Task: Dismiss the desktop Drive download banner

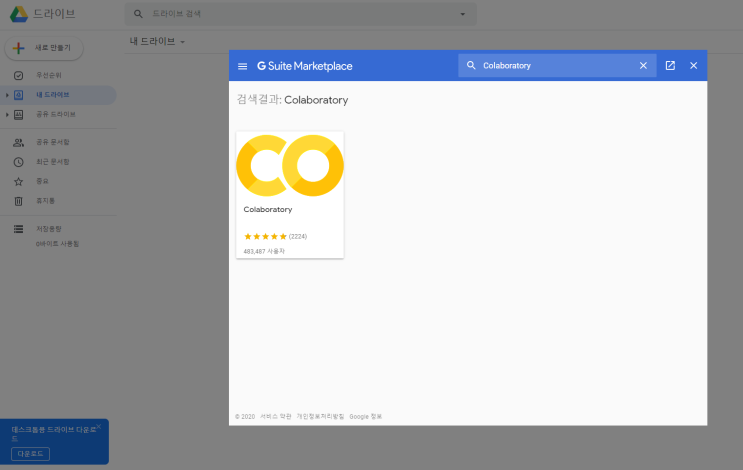Action: point(99,426)
